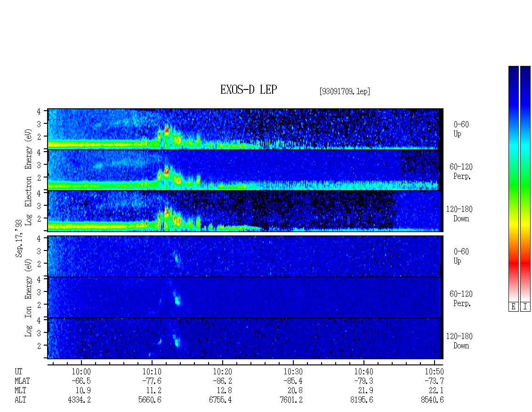Open the electron 60-120 Perp. spectrogram panel
Screen dimensions: 532x412
(245, 170)
